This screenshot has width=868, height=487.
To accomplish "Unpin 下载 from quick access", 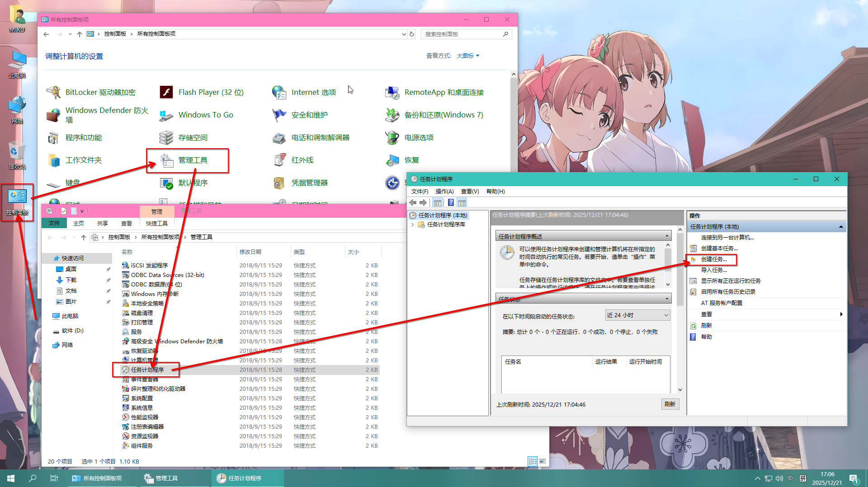I will point(108,280).
